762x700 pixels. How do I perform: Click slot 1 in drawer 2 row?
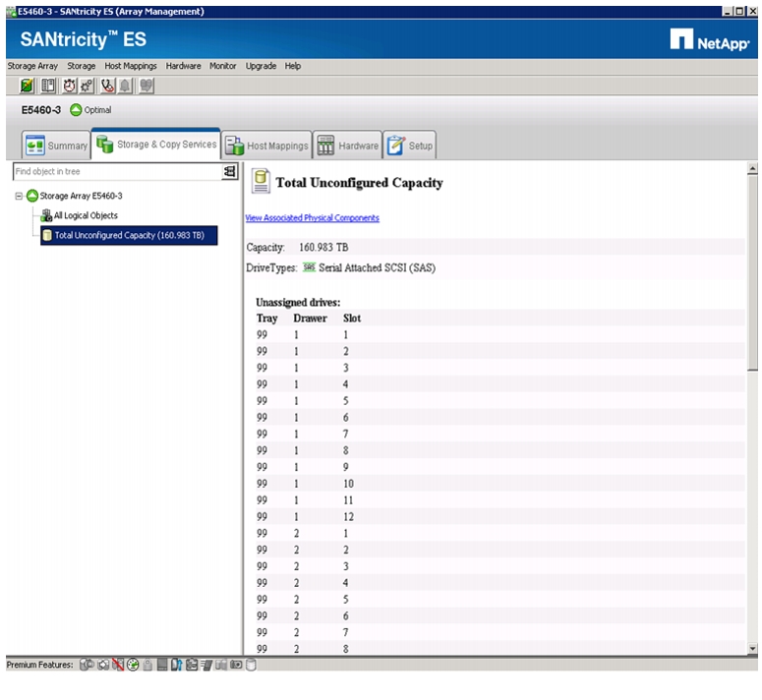pyautogui.click(x=345, y=534)
